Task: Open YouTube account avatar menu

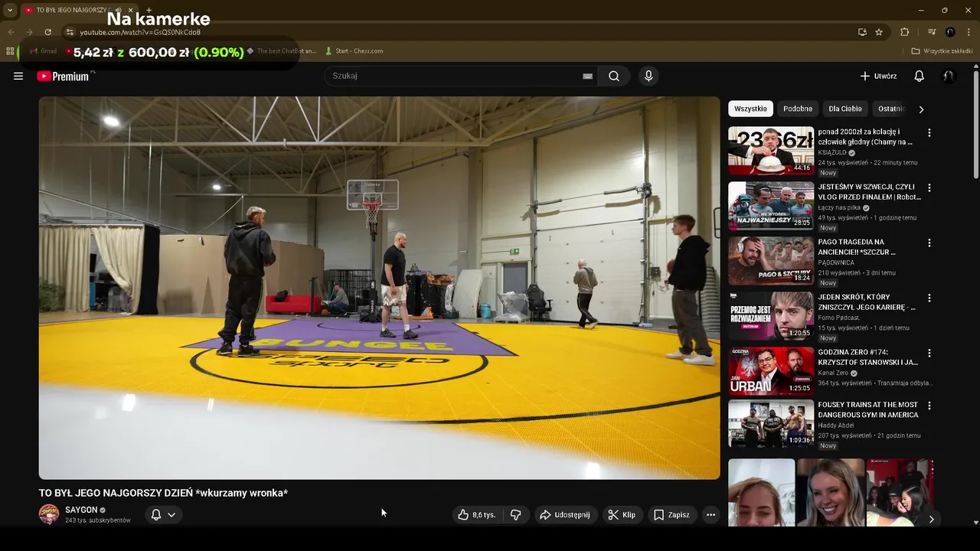Action: 949,76
